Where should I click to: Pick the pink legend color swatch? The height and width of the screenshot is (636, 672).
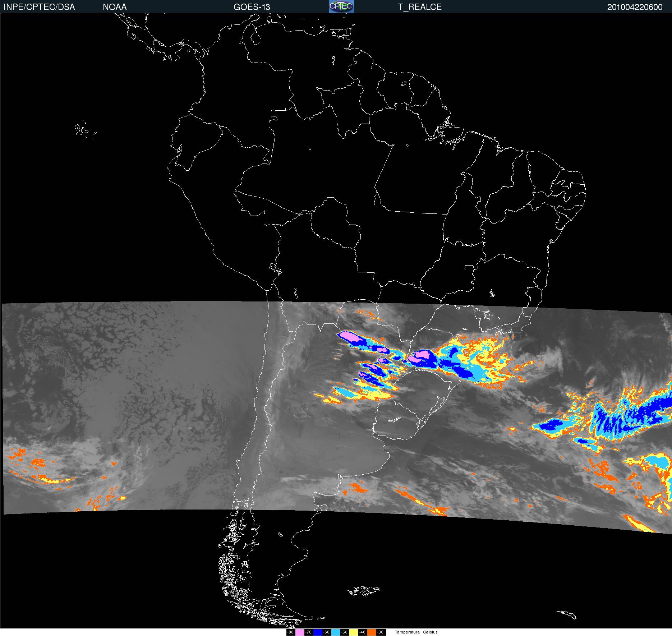300,632
